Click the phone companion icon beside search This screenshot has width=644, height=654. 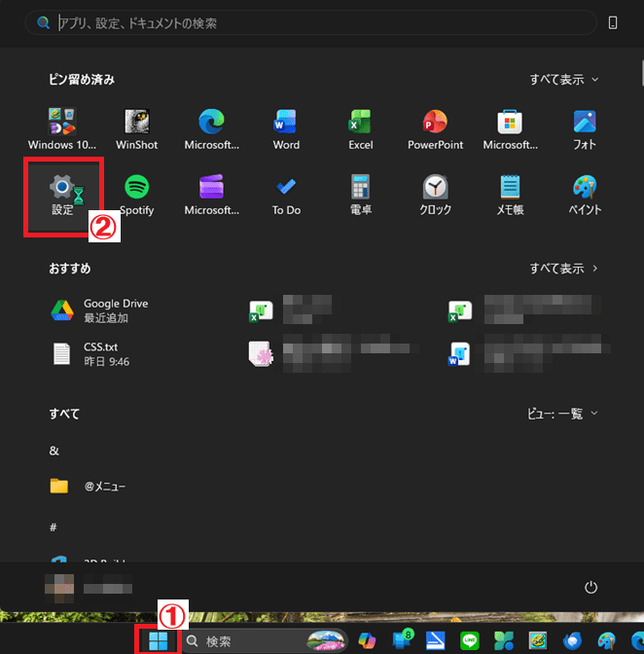tap(612, 22)
